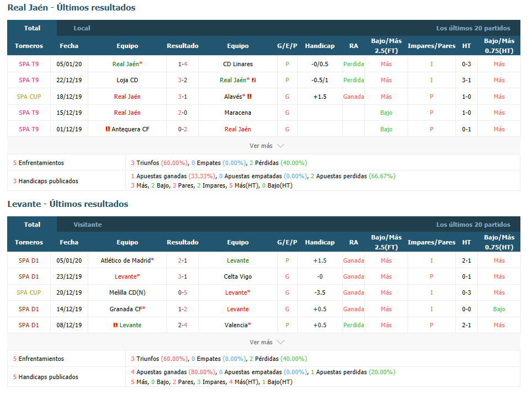Switch to the Local tab

click(82, 28)
